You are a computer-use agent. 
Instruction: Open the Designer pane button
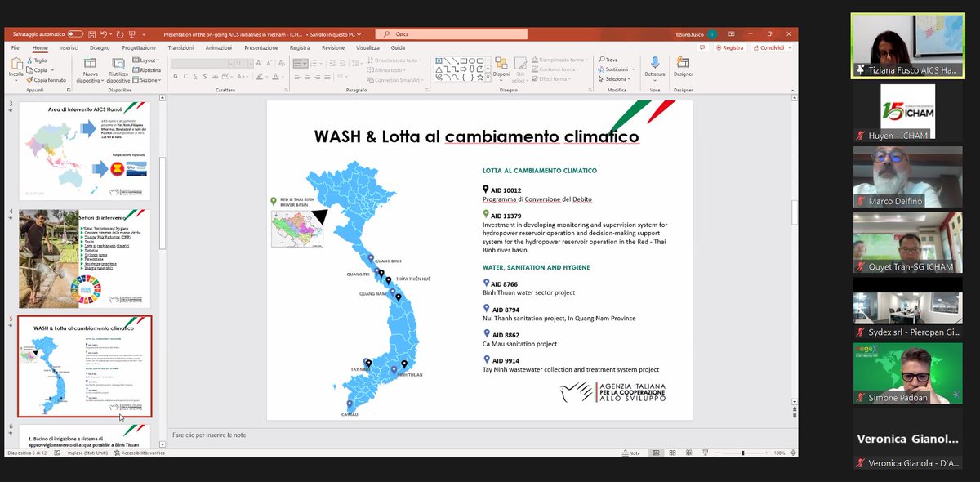coord(684,68)
